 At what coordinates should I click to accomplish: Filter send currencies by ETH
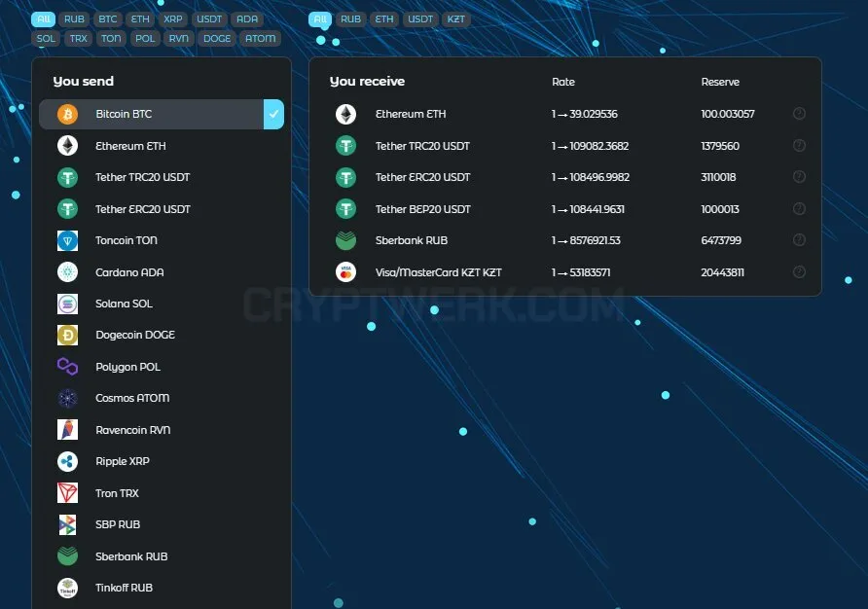[140, 18]
